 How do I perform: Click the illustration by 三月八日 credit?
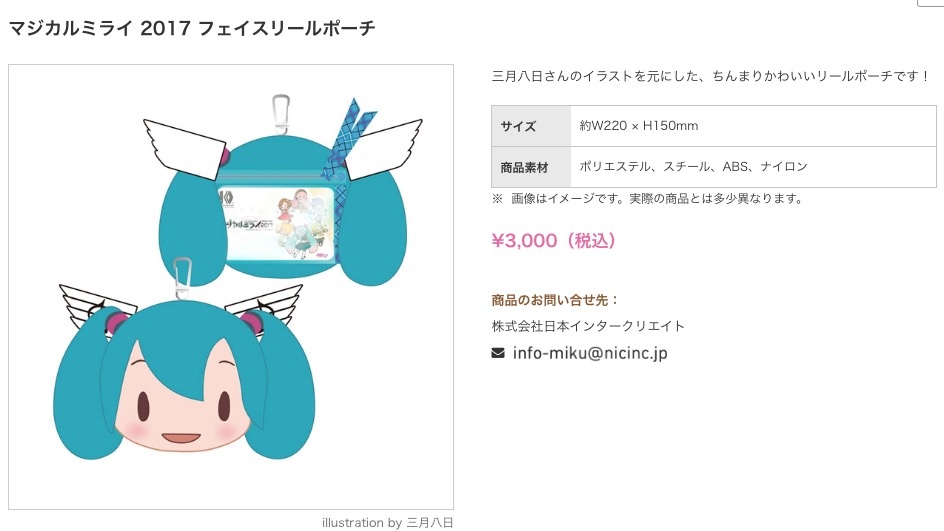tap(387, 523)
